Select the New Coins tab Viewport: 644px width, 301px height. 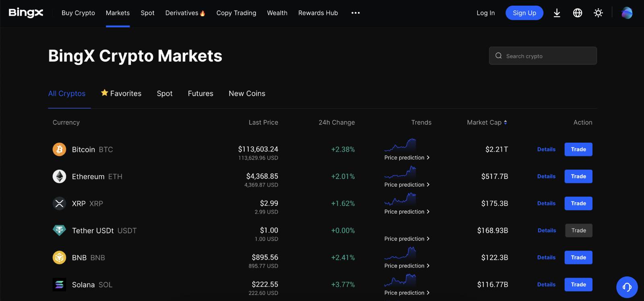point(247,93)
